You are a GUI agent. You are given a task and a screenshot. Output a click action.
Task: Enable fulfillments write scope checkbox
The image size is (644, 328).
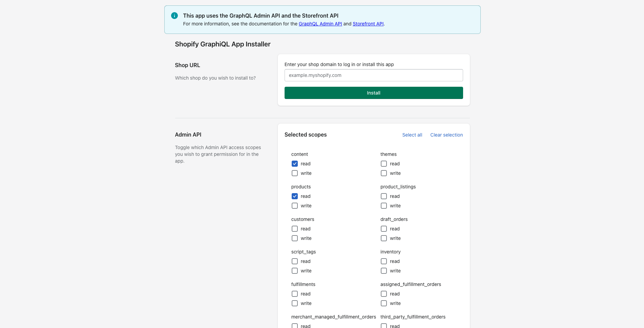[x=295, y=303]
